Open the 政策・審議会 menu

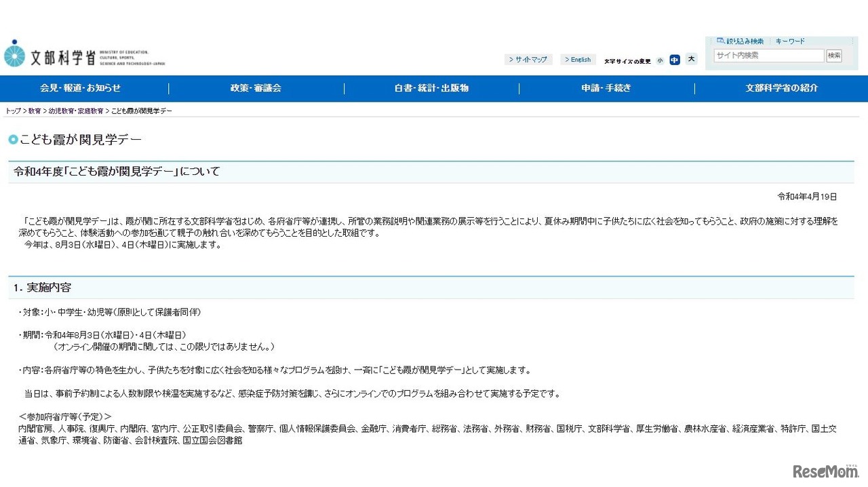256,88
